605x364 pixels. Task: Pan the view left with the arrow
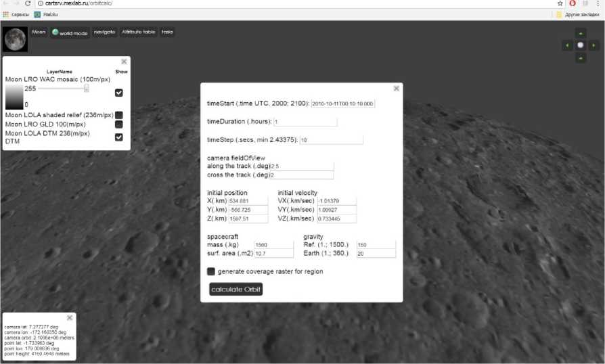(567, 45)
